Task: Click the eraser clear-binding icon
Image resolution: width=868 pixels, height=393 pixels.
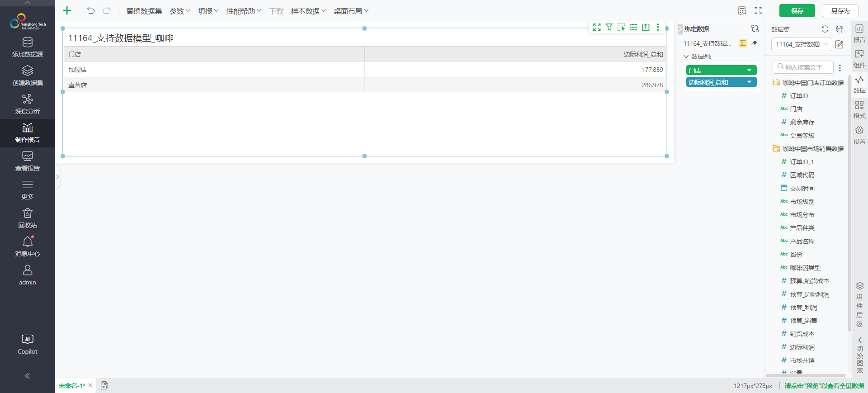Action: coord(754,43)
